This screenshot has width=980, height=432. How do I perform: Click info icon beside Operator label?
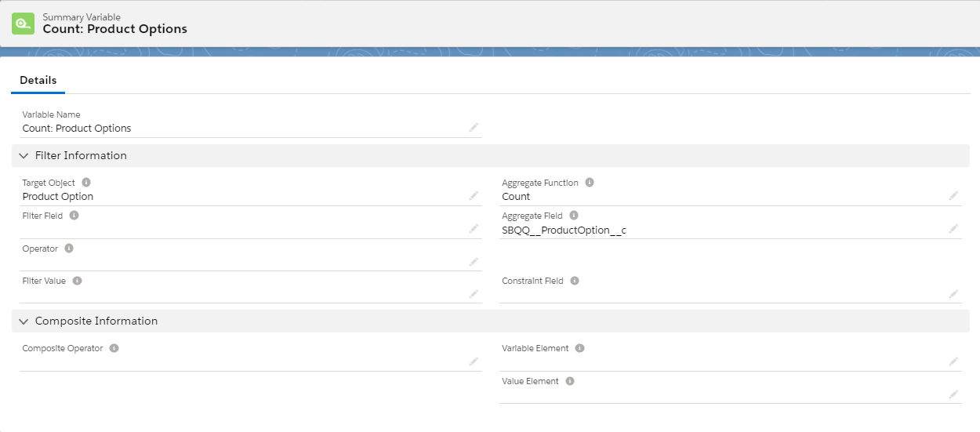click(x=69, y=249)
